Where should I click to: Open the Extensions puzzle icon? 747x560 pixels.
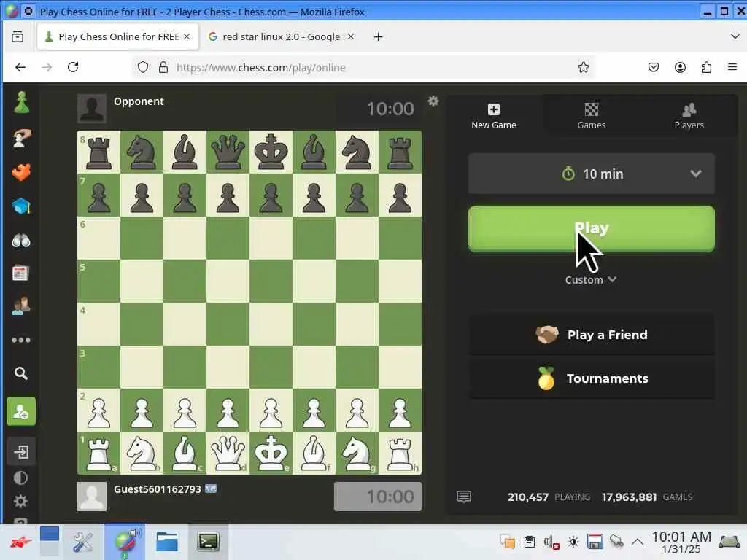[706, 67]
